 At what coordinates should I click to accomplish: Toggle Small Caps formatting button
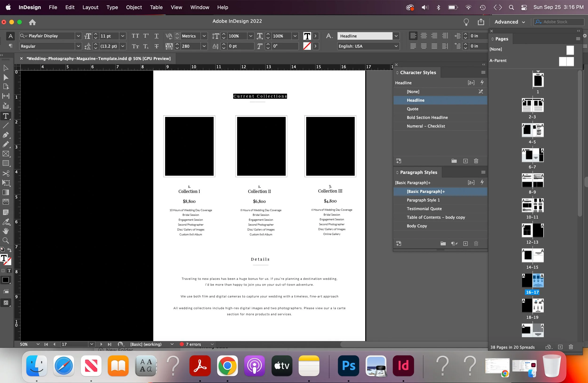click(x=135, y=46)
